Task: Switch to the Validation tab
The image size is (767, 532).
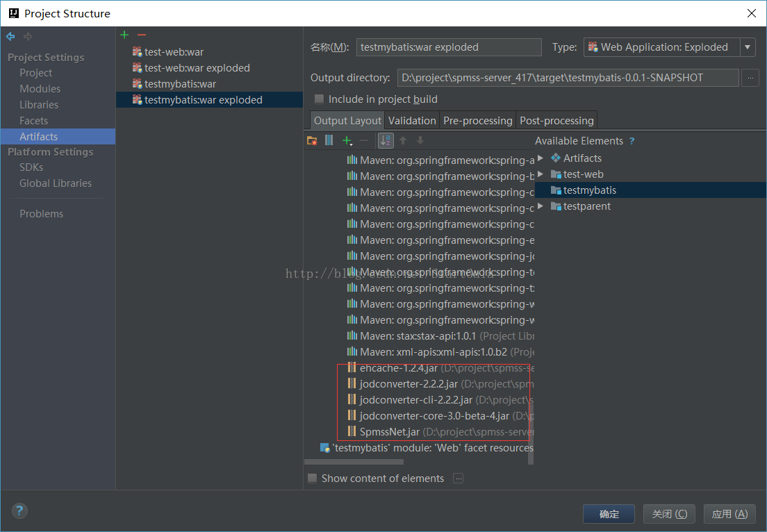Action: (412, 120)
